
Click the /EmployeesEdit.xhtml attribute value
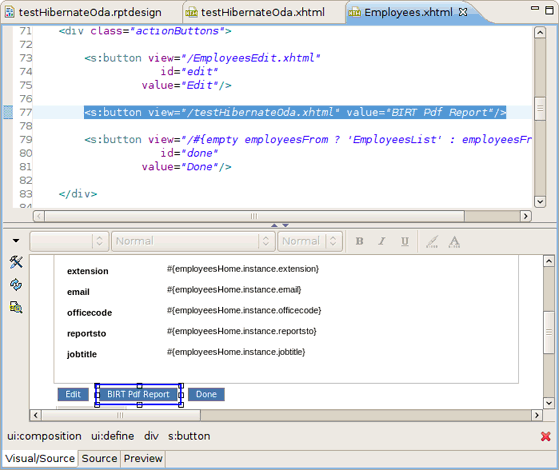(251, 58)
